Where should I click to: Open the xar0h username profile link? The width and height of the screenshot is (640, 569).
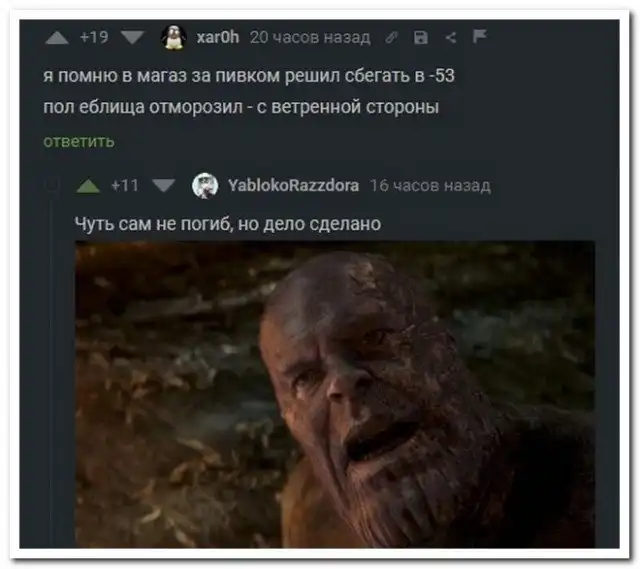click(x=218, y=38)
